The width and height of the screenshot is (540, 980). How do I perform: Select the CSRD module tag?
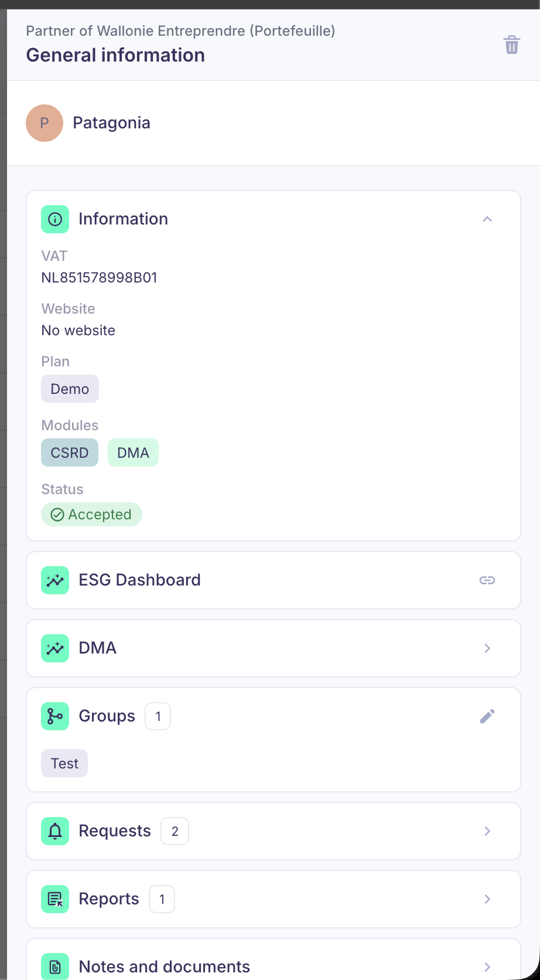point(70,452)
